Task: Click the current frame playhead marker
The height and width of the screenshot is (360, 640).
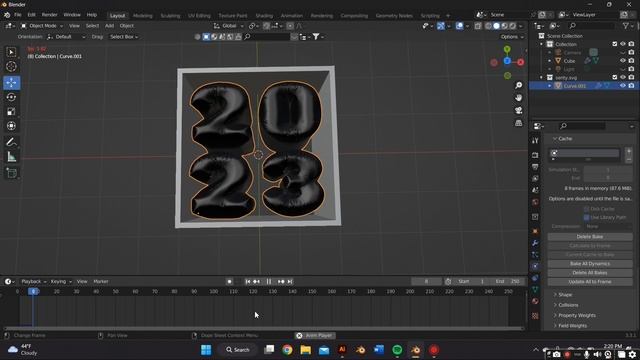Action: [33, 291]
